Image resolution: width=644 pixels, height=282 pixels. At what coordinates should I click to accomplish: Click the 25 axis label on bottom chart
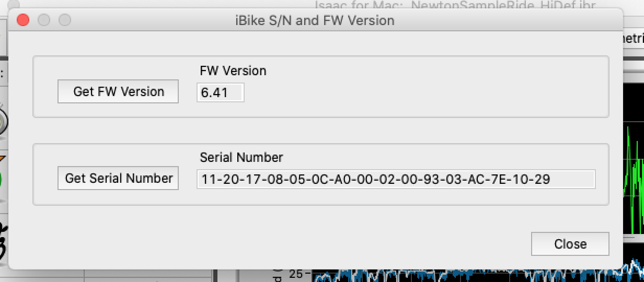[x=296, y=274]
